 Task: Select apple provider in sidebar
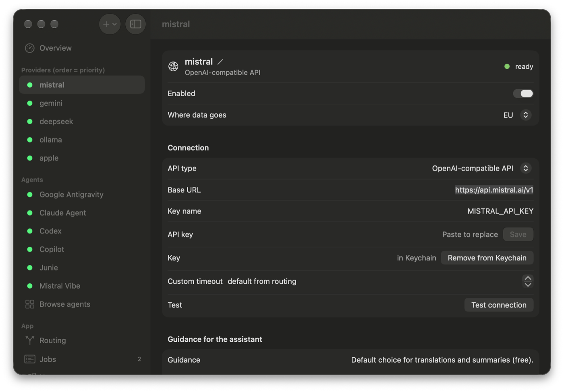82,158
